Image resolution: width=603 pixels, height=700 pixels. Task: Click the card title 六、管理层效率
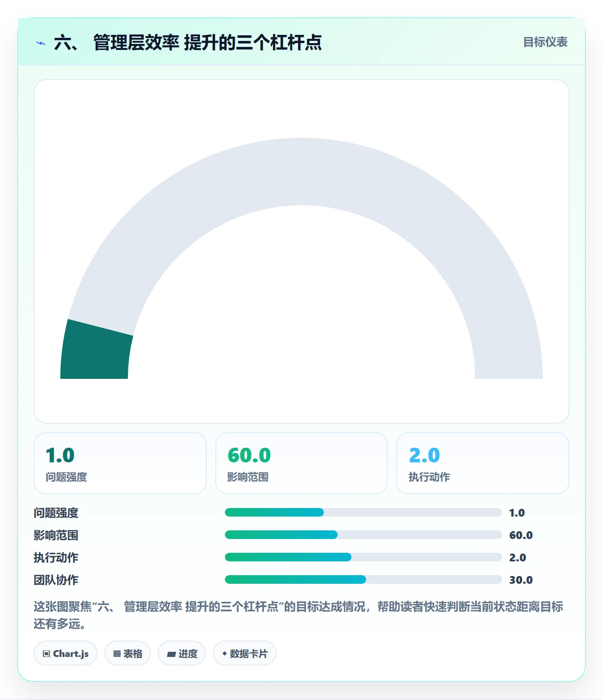click(188, 43)
